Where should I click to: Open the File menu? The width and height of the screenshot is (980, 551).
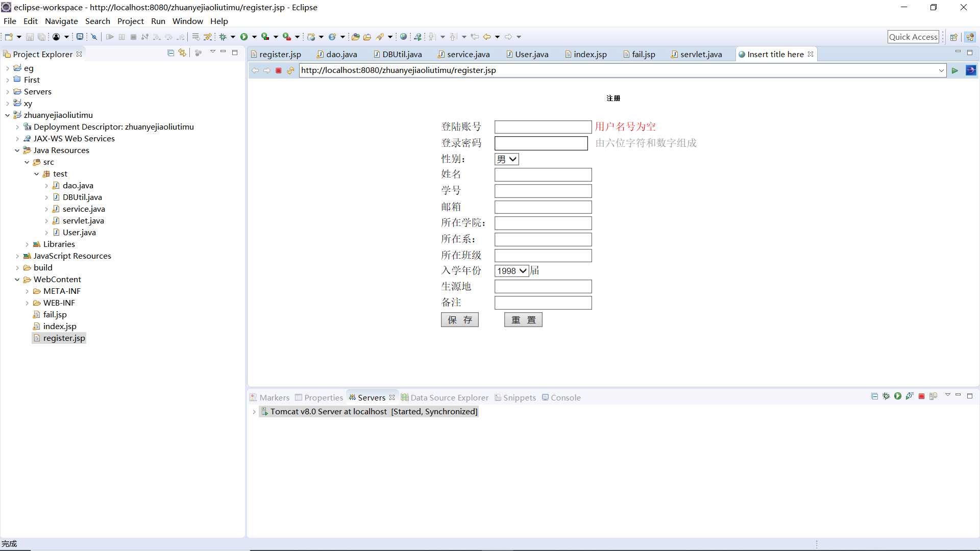pos(10,21)
